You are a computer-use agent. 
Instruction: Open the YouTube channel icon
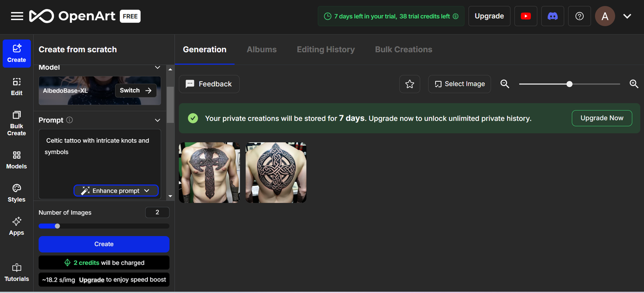pos(526,16)
